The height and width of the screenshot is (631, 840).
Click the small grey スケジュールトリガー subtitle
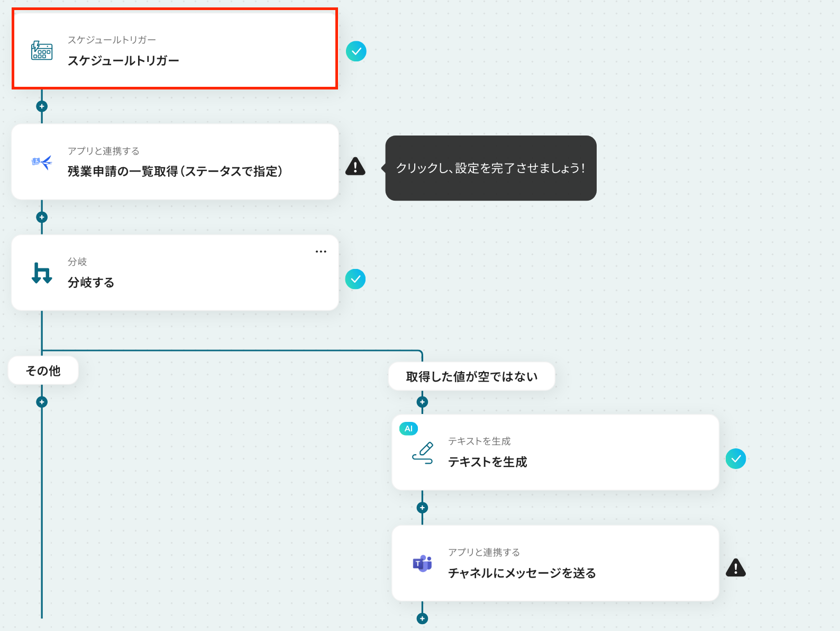[112, 40]
